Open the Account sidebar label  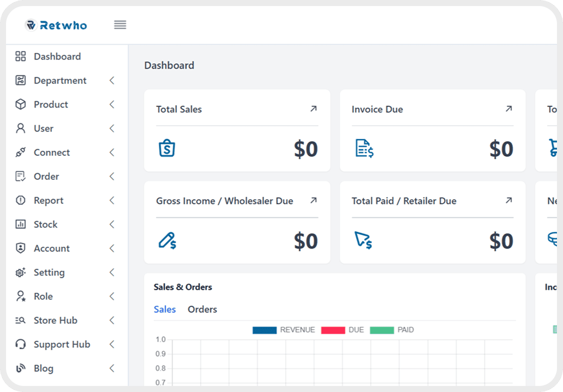(52, 248)
